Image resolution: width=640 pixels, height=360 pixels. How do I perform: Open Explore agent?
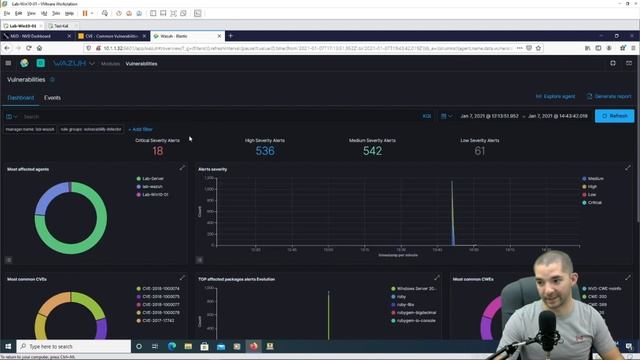click(555, 96)
